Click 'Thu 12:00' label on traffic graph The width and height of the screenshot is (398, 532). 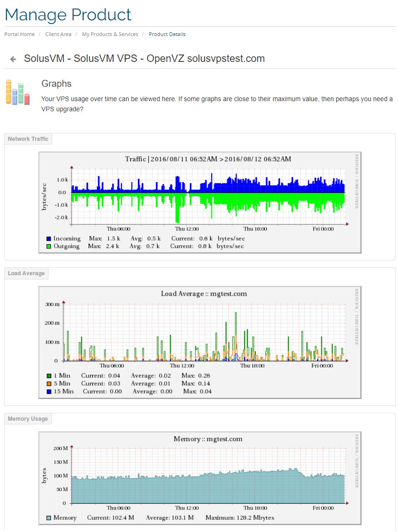coord(187,229)
